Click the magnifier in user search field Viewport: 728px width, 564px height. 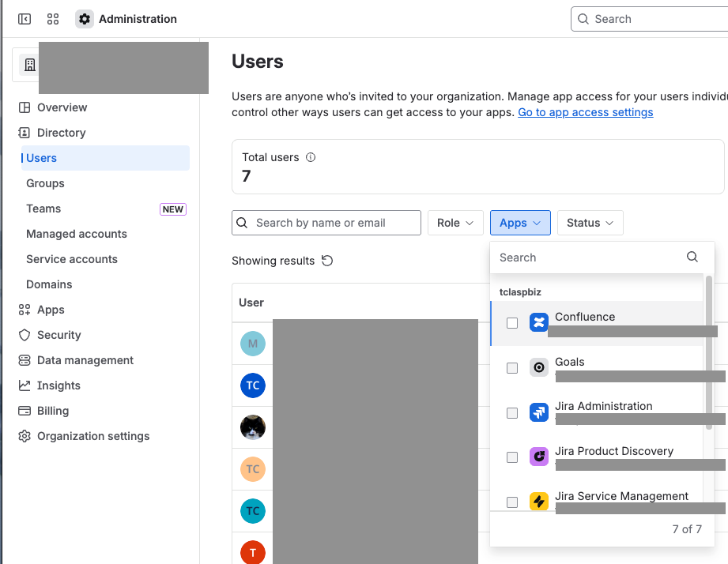(242, 223)
